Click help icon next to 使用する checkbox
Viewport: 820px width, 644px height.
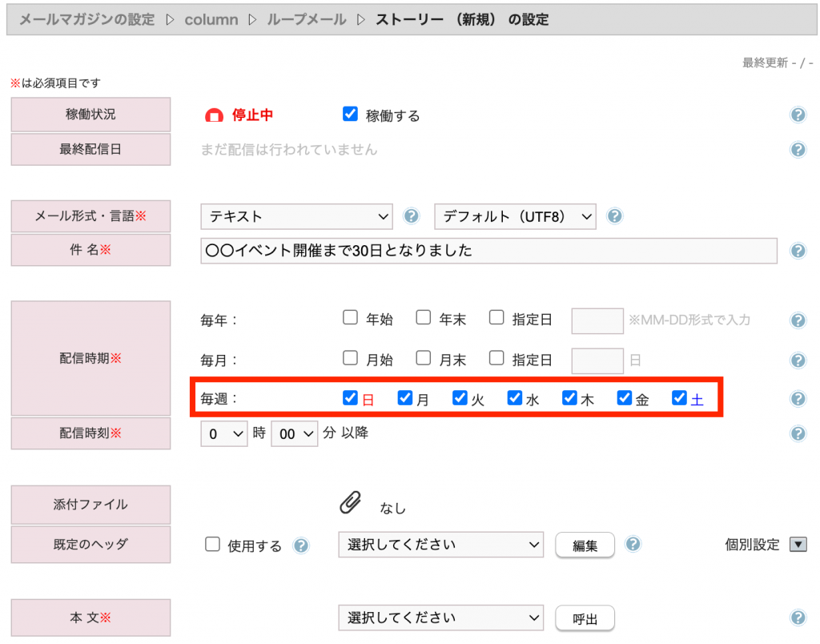pos(301,545)
